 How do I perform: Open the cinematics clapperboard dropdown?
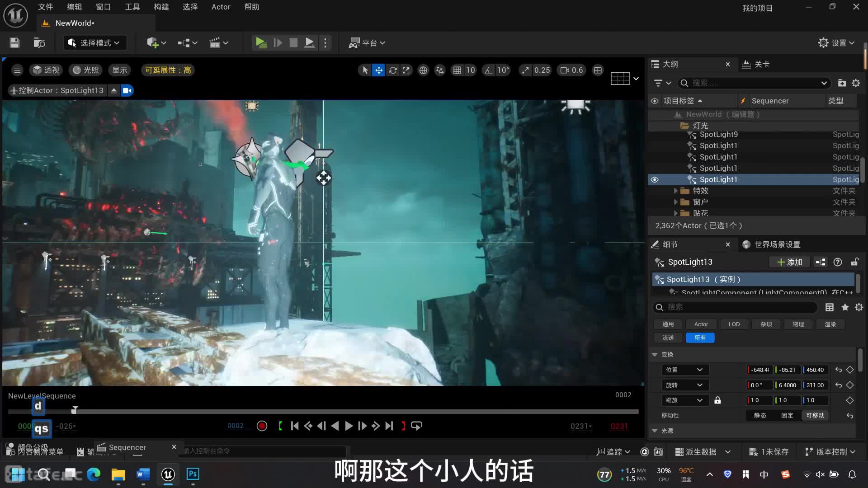(x=218, y=43)
